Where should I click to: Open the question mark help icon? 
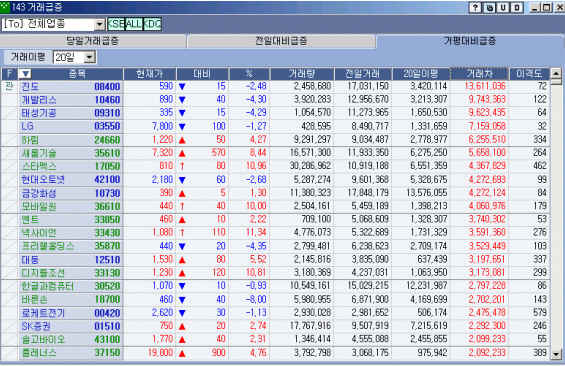tap(476, 7)
